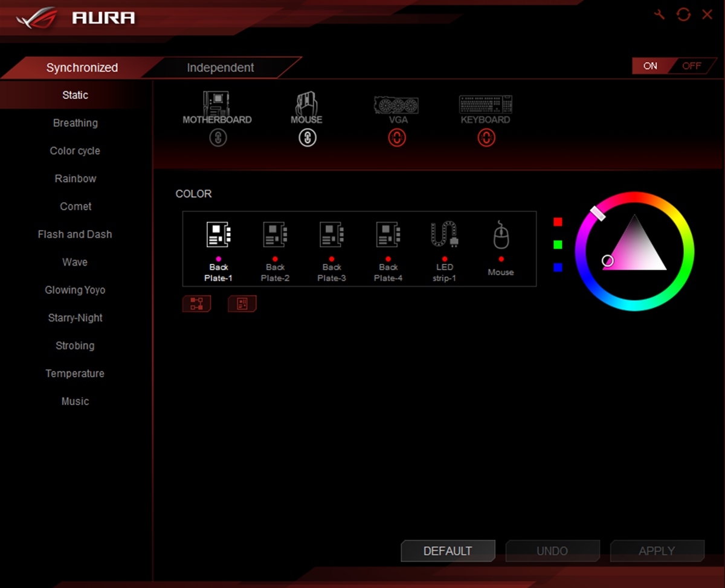
Task: Click the saturation triangle picker circle
Action: (608, 260)
